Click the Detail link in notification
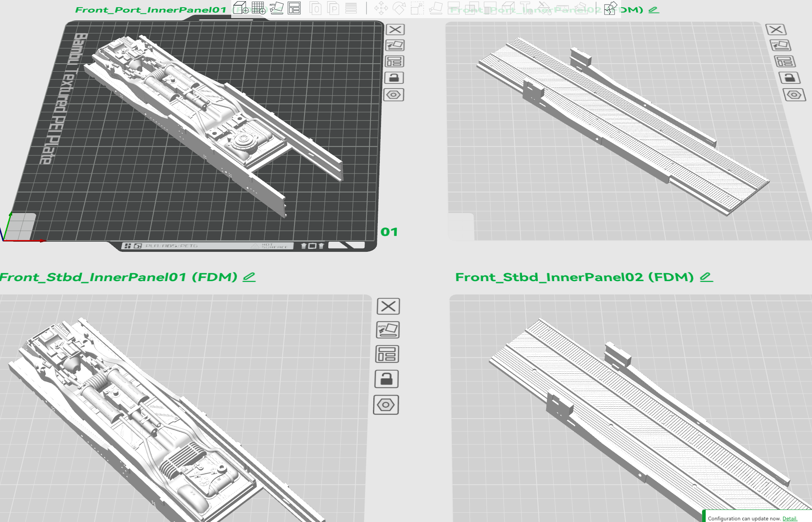The height and width of the screenshot is (522, 812). click(789, 518)
